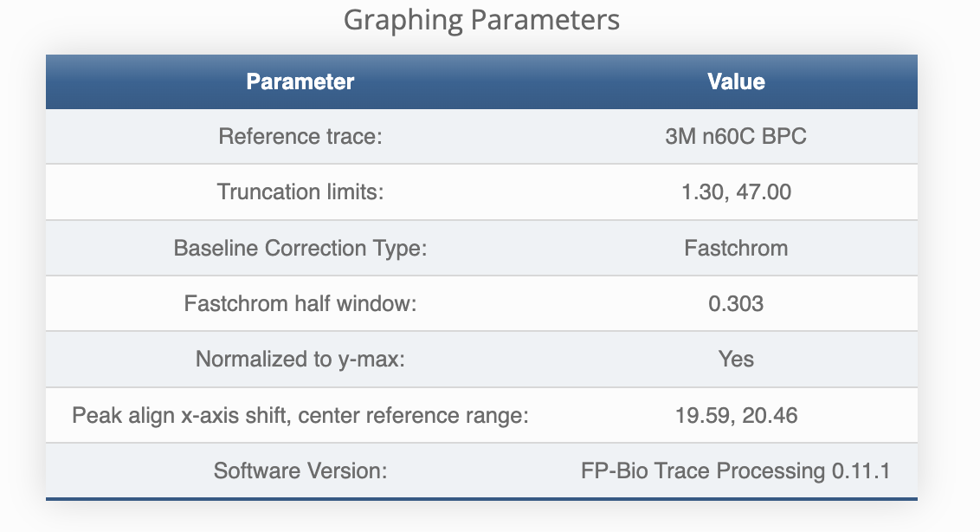Image resolution: width=980 pixels, height=532 pixels.
Task: Click the 20.46 reference range end
Action: (x=770, y=416)
